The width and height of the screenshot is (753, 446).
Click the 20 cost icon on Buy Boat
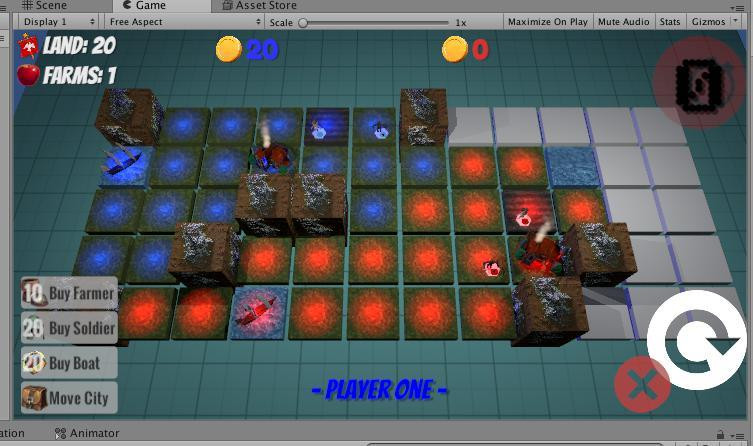click(x=34, y=363)
